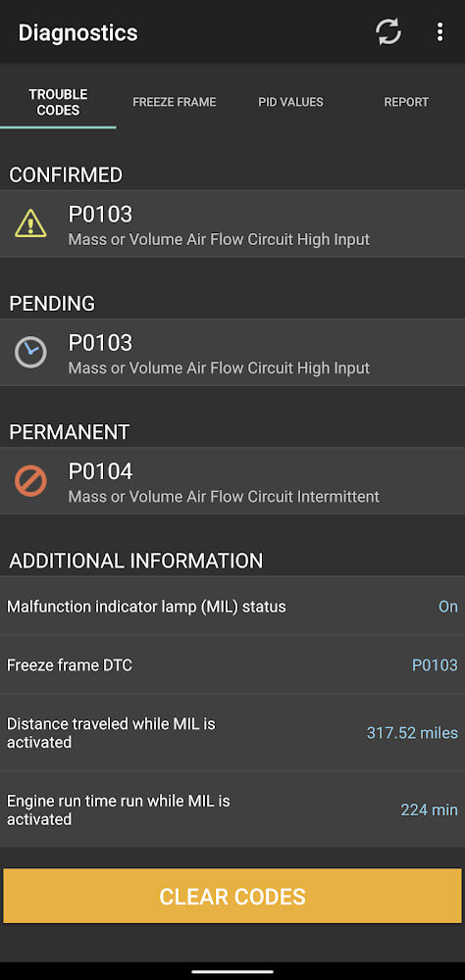Select the Distance traveled while MIL row
465x980 pixels.
click(232, 732)
